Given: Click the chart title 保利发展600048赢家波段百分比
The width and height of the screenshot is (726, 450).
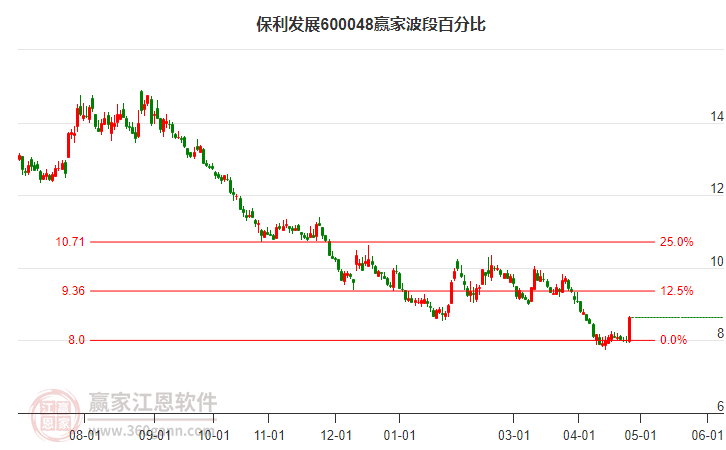Looking at the screenshot, I should [371, 24].
